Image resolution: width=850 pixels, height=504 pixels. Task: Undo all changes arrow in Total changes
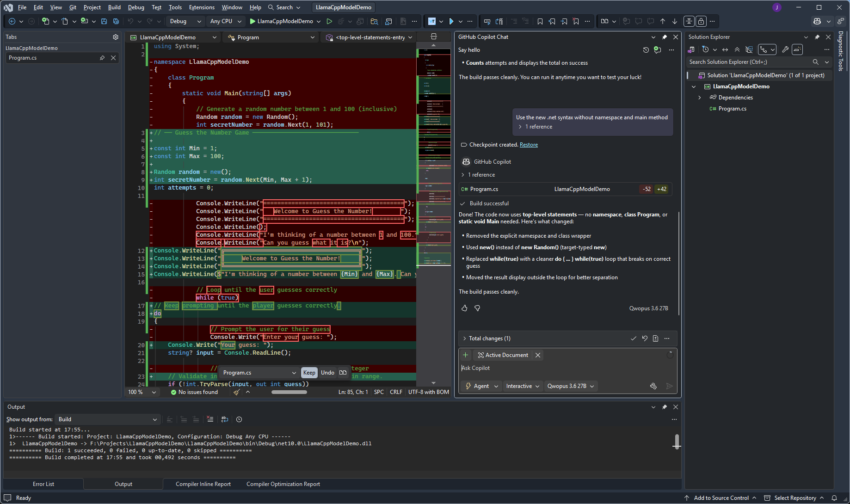pos(645,338)
